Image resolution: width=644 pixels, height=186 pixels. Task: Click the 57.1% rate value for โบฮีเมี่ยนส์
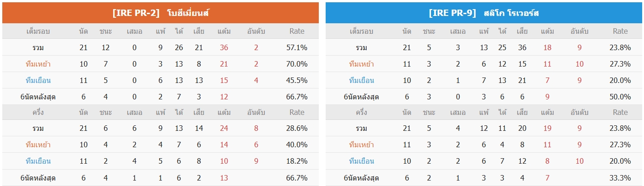tap(297, 48)
